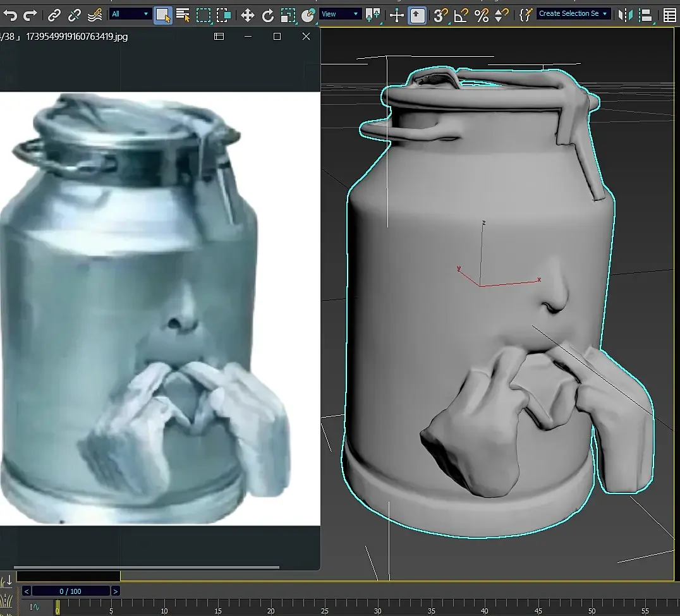Screen dimensions: 680x616
Task: Click the Redo arrow in the toolbar
Action: [x=30, y=15]
